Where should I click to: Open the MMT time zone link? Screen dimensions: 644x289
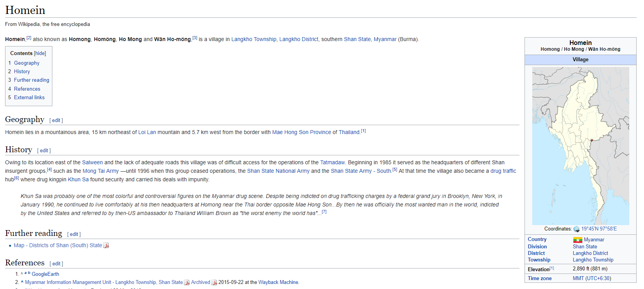(578, 279)
